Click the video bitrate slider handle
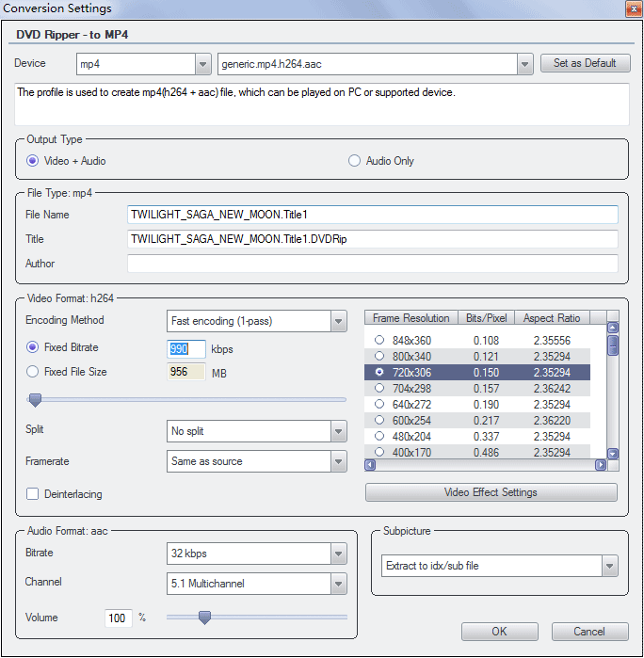The height and width of the screenshot is (658, 644). 35,400
